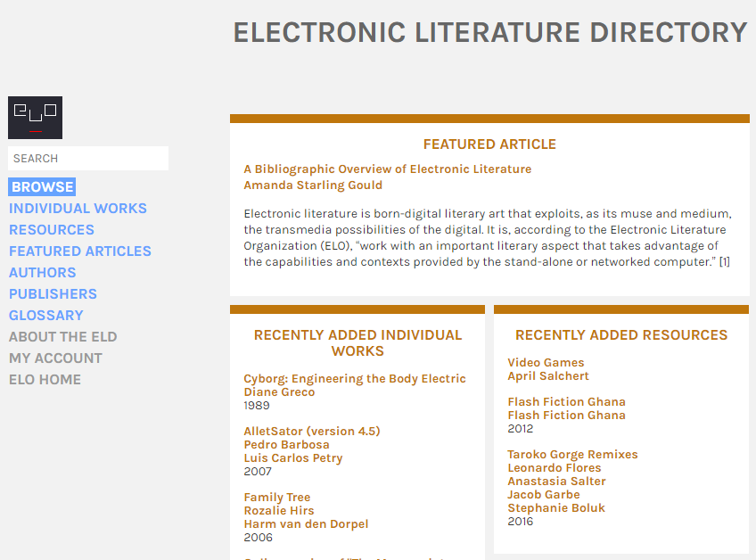Image resolution: width=756 pixels, height=560 pixels.
Task: Open the Browse menu item
Action: coord(42,186)
